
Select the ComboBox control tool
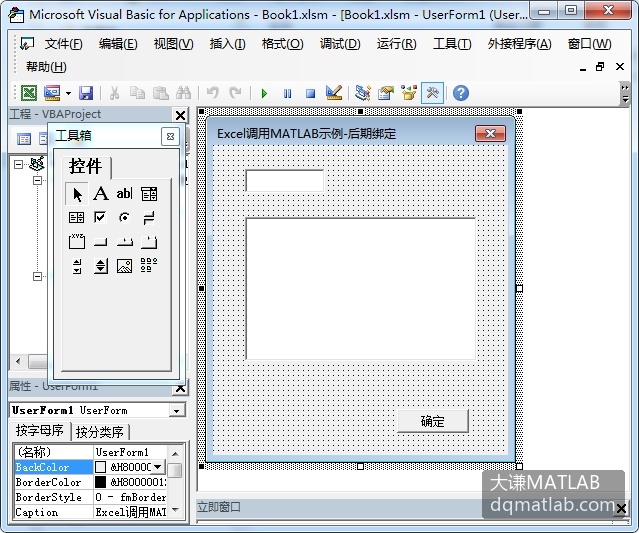point(149,194)
